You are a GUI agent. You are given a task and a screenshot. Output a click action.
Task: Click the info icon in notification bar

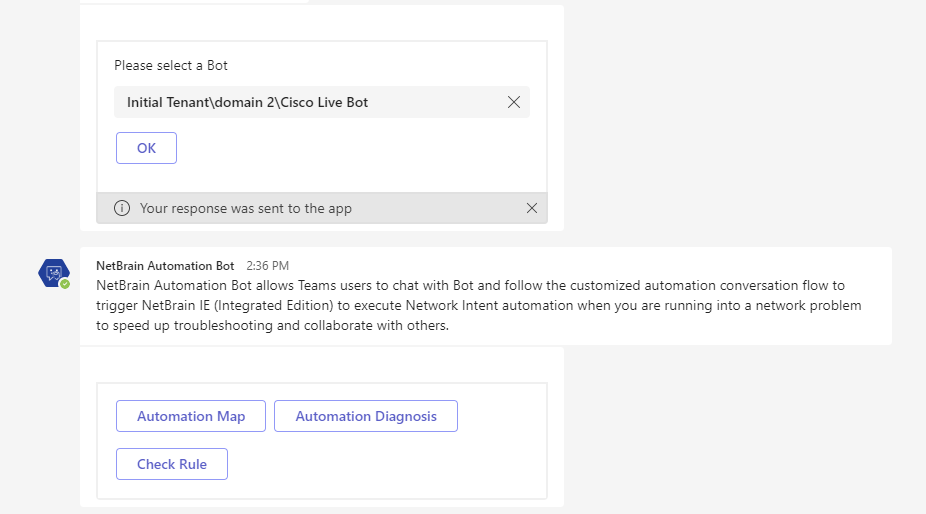(x=122, y=208)
